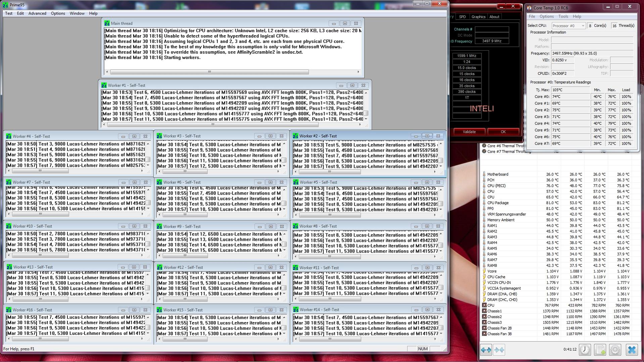The height and width of the screenshot is (362, 644).
Task: Click the Worker #16 window icon
Action: [8, 310]
